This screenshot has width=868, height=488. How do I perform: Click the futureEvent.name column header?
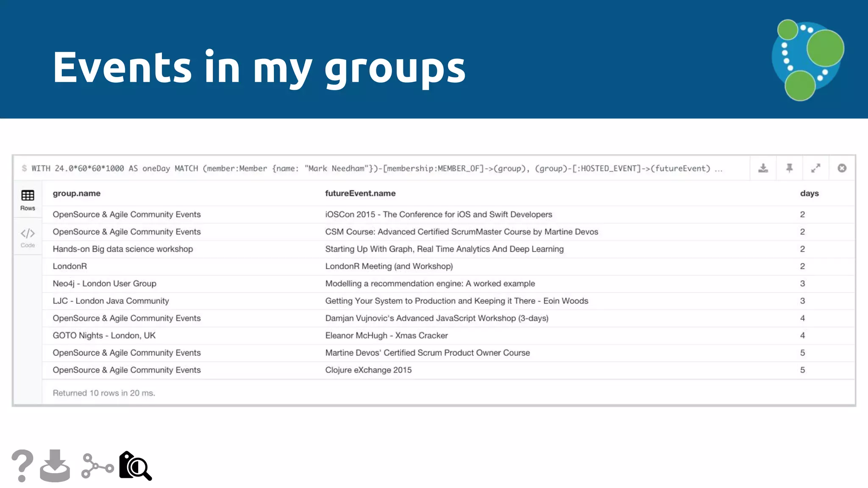[x=360, y=193]
